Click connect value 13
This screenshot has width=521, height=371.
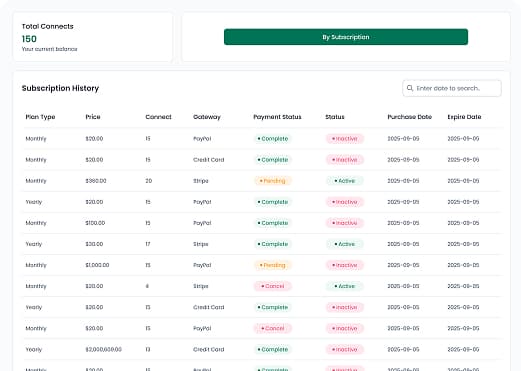(x=148, y=349)
